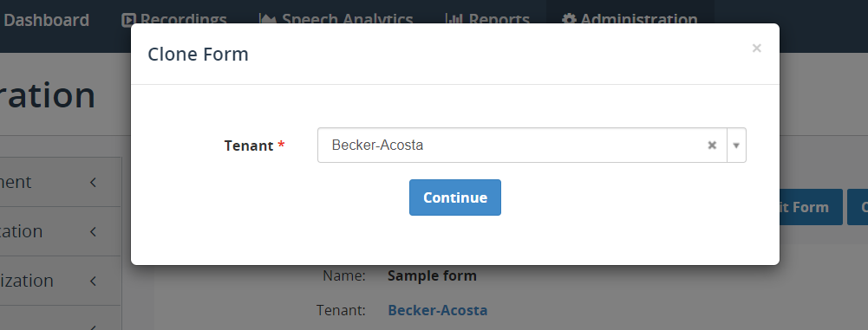Click the Clone Form dialog title
The height and width of the screenshot is (330, 868).
click(x=199, y=55)
